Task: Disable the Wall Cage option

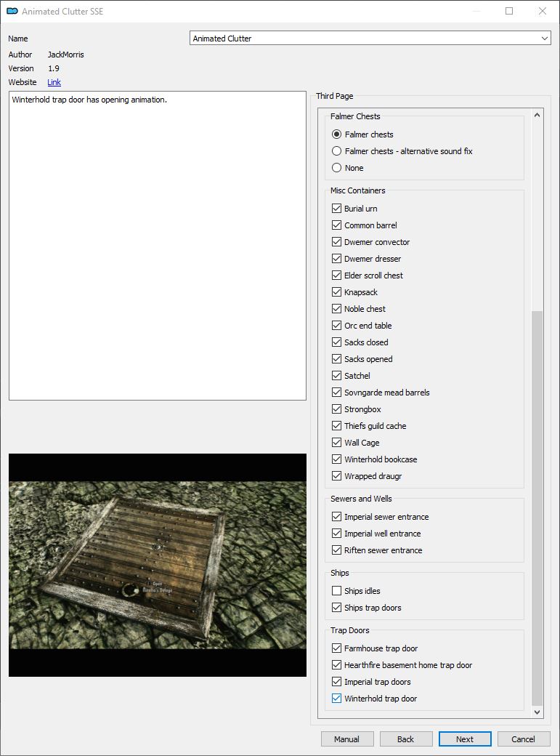Action: click(336, 443)
